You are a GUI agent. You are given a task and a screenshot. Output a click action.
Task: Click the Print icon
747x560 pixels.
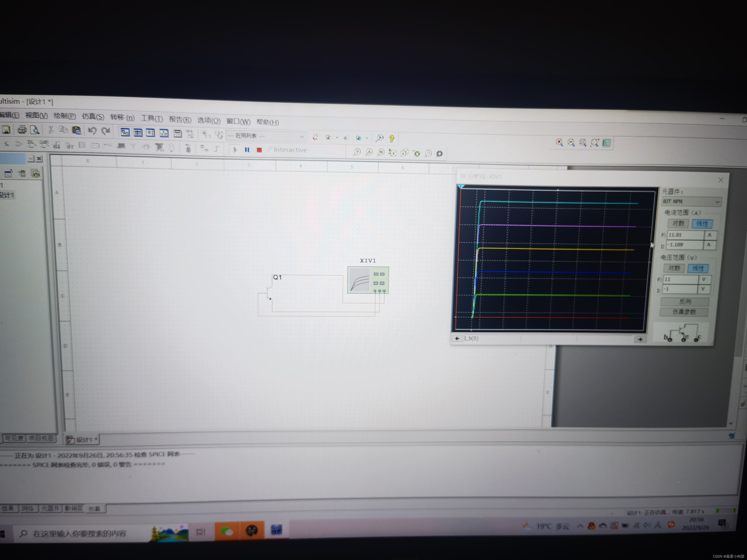[22, 130]
